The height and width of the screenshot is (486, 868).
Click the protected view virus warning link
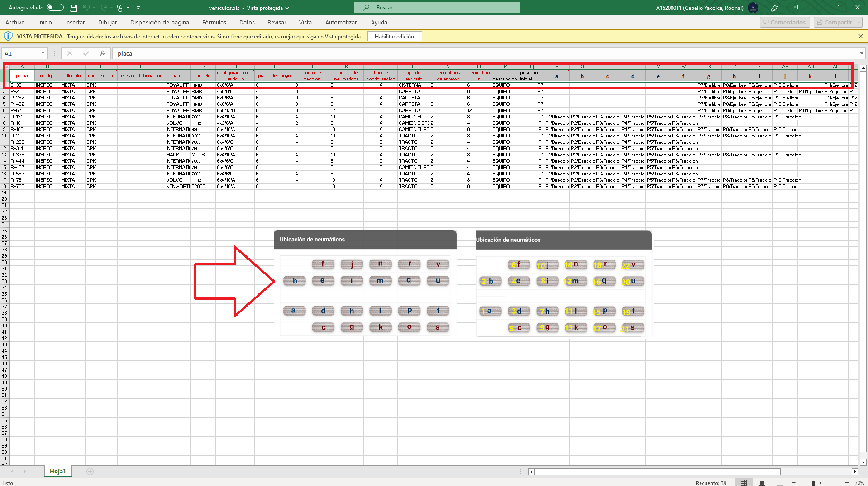[215, 37]
